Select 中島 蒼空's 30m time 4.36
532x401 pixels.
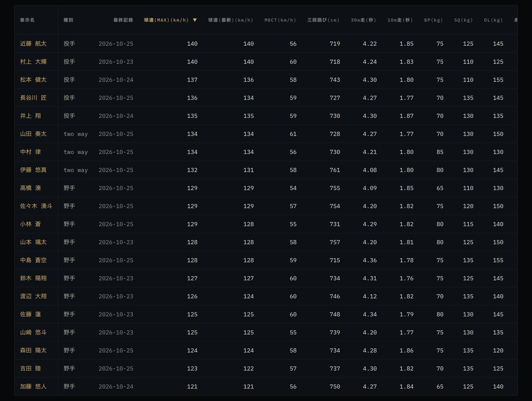tap(370, 260)
